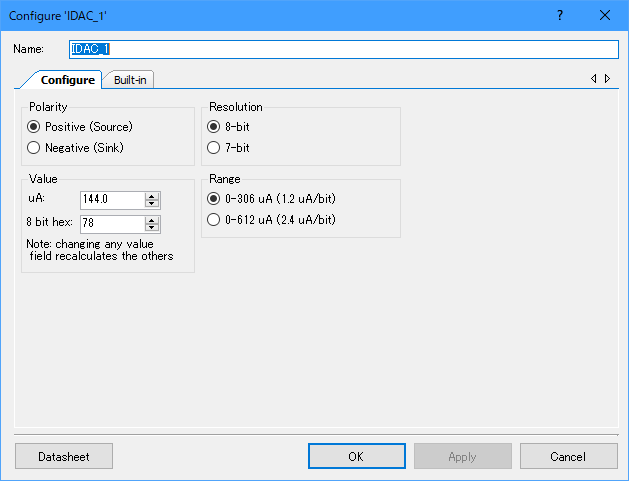
Task: Open the Configure tab
Action: point(67,80)
